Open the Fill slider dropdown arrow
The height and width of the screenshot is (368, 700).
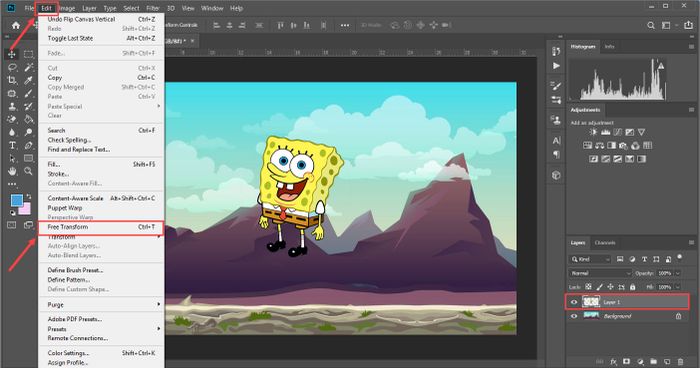pyautogui.click(x=678, y=287)
